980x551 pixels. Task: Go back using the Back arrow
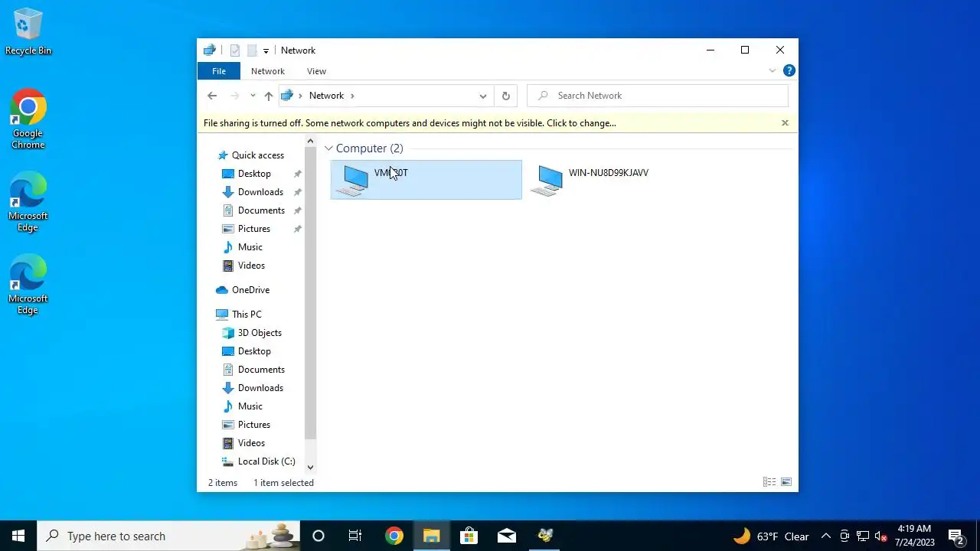(x=212, y=96)
